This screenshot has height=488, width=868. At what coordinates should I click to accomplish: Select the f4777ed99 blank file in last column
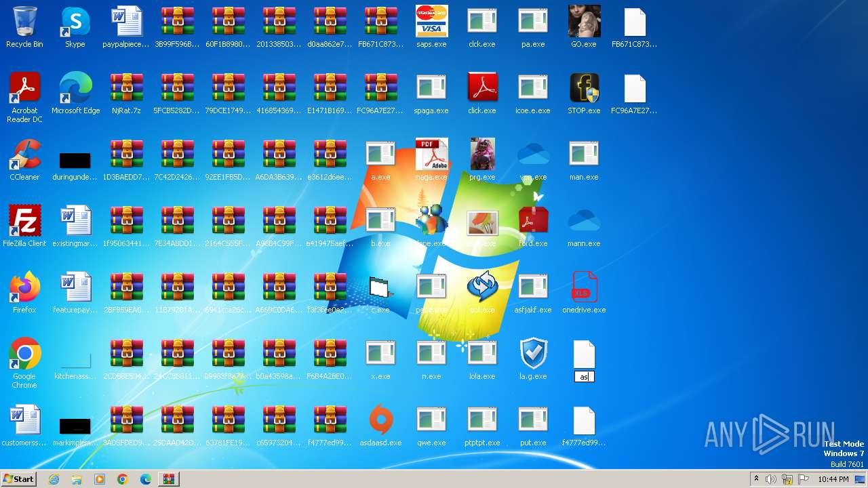click(x=584, y=426)
